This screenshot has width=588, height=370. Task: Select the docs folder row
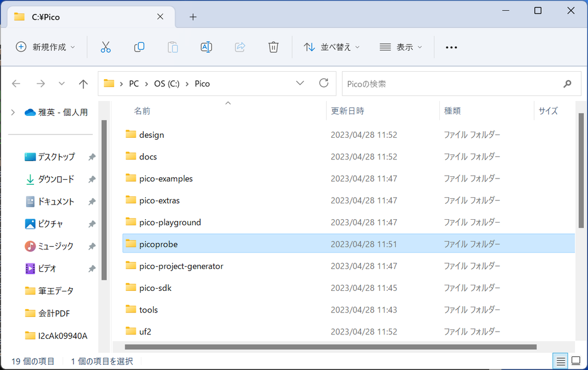[x=349, y=156]
